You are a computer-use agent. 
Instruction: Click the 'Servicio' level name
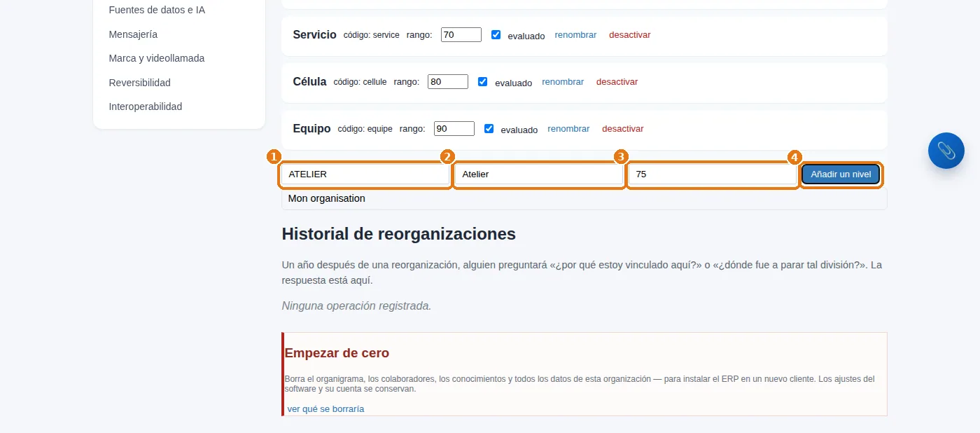click(314, 34)
